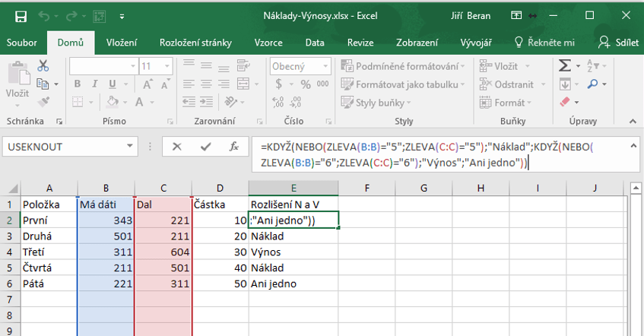This screenshot has height=336, width=644.
Task: Open the Name Box dropdown showing USEKNOUT
Action: click(x=130, y=147)
